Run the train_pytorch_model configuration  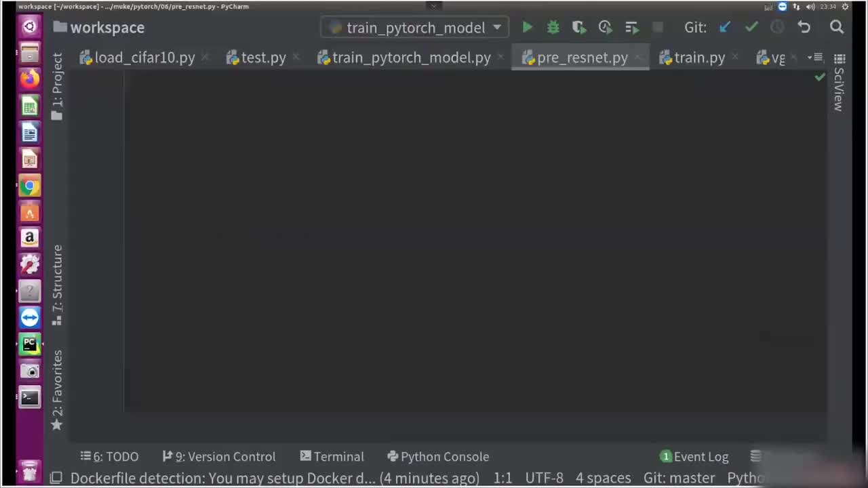pyautogui.click(x=527, y=28)
